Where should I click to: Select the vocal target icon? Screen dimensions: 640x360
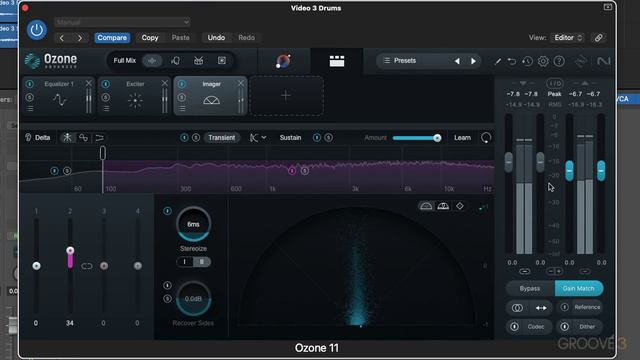pyautogui.click(x=176, y=60)
